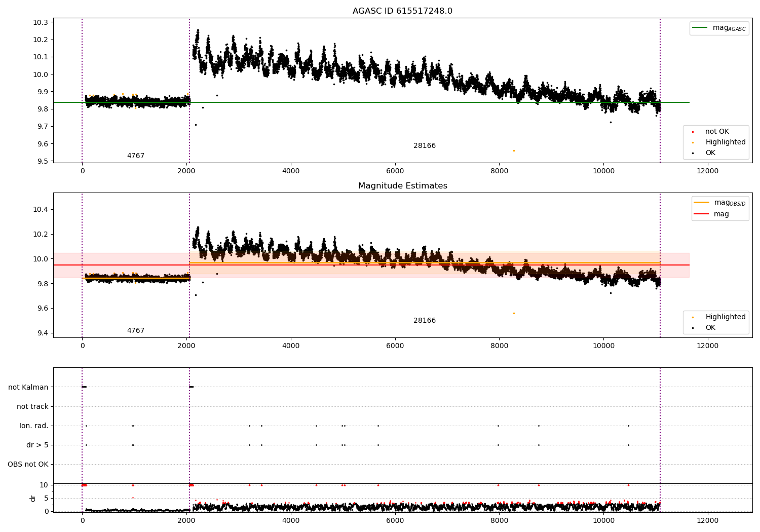Click the '4767' label in the top plot

coord(136,156)
